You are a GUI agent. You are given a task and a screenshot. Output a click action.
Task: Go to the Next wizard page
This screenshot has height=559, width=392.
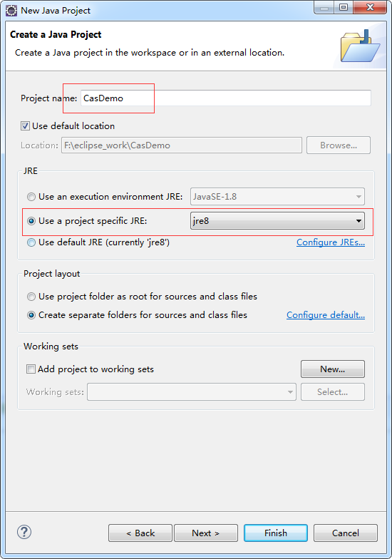[x=205, y=533]
